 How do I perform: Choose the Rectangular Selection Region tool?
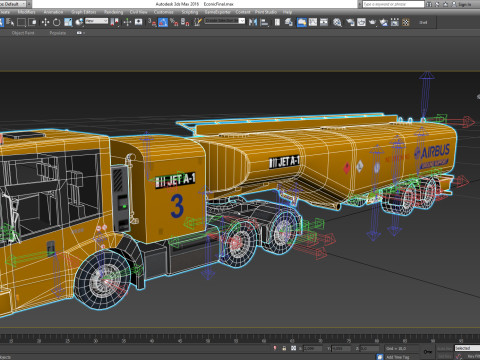pyautogui.click(x=21, y=22)
